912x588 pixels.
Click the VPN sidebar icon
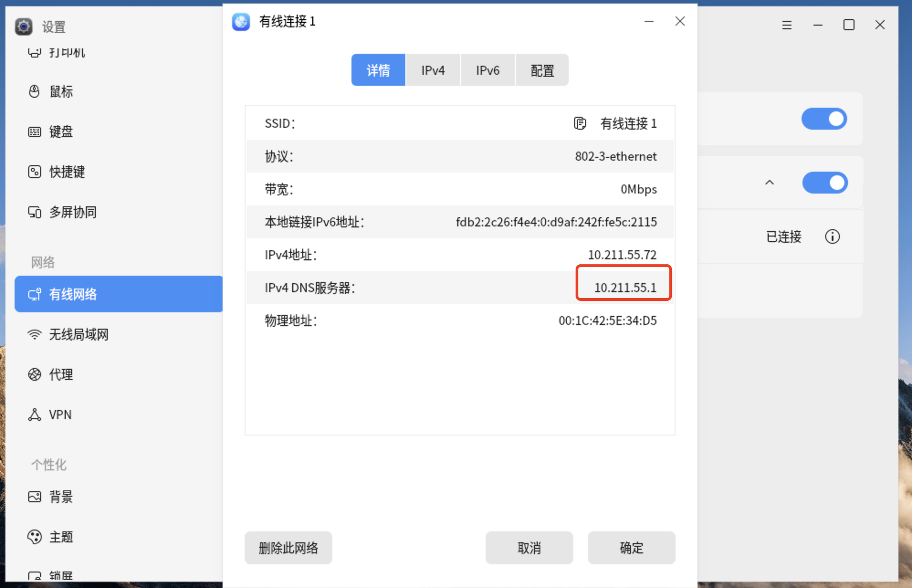[x=34, y=415]
